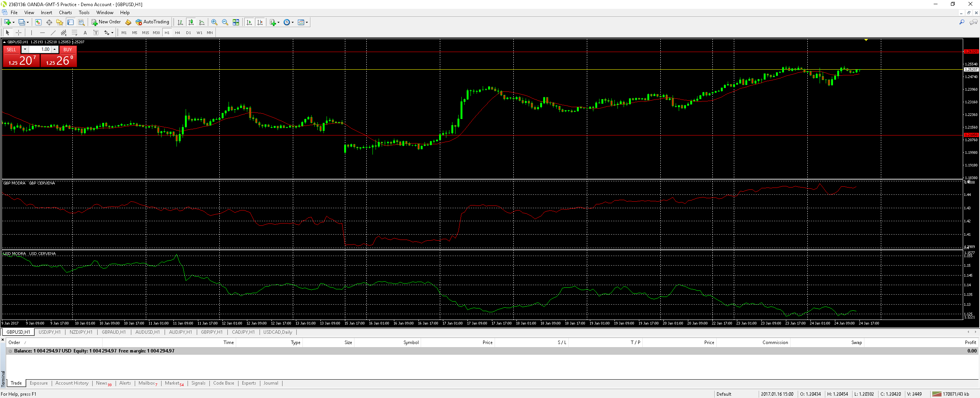Select the Fibonacci Retracement tool
This screenshot has height=398, width=980.
tap(75, 33)
